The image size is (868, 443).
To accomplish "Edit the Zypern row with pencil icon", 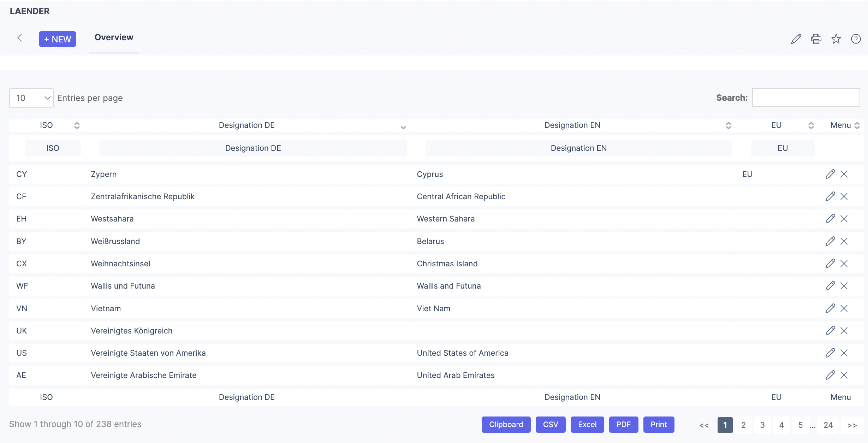I will pos(830,174).
